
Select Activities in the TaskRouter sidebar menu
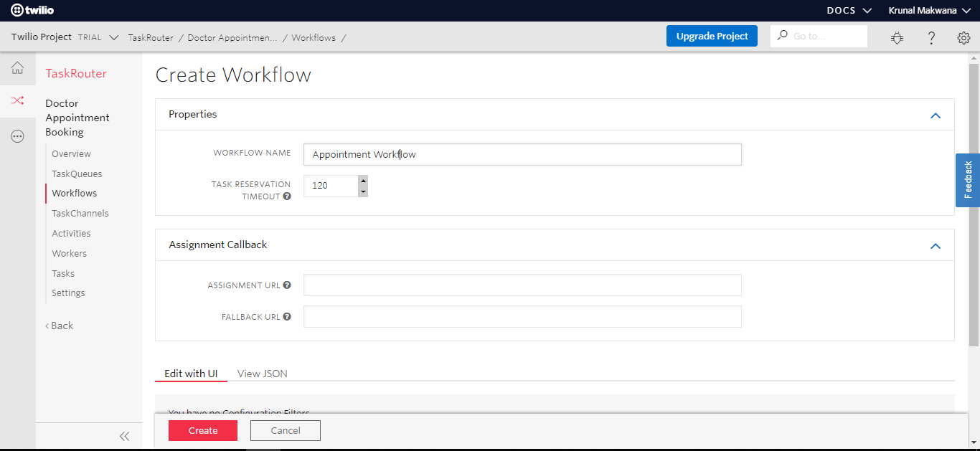(x=71, y=233)
